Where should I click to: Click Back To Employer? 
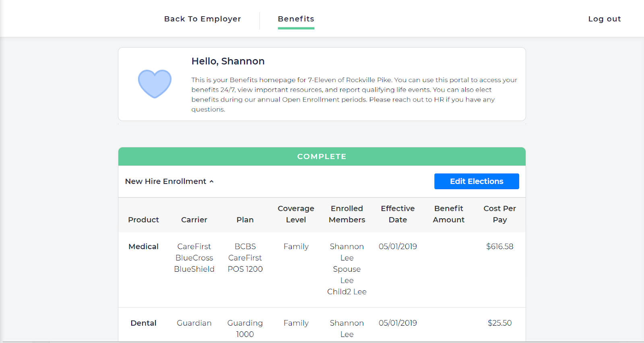pos(202,19)
